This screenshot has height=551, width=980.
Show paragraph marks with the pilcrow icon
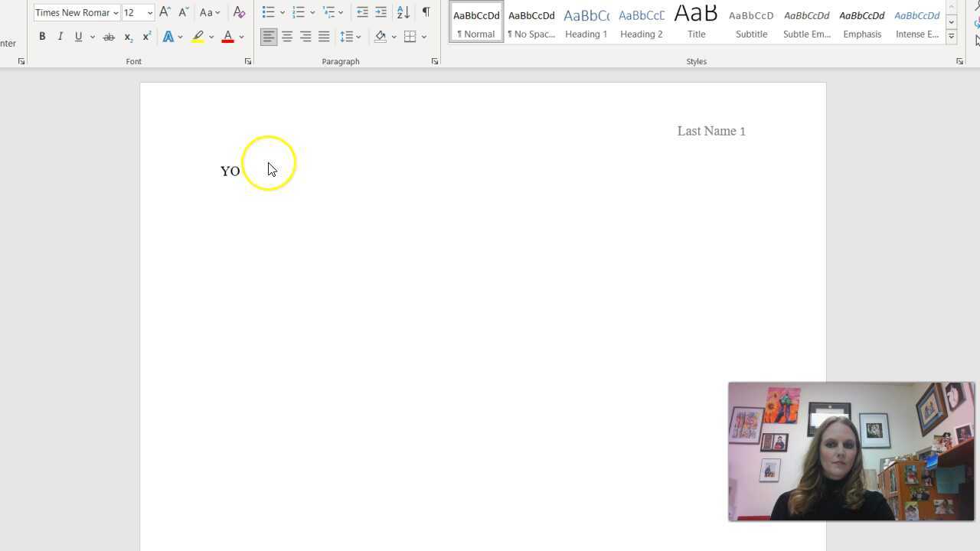tap(426, 11)
